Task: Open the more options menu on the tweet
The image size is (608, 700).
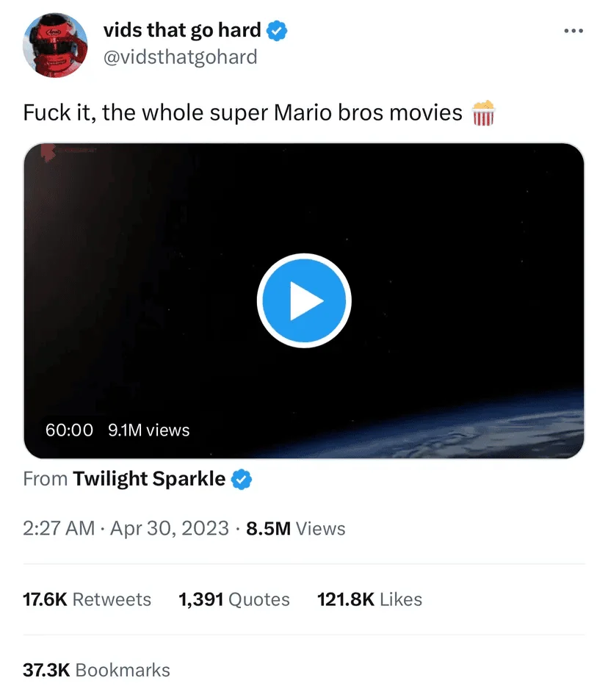Action: click(572, 30)
